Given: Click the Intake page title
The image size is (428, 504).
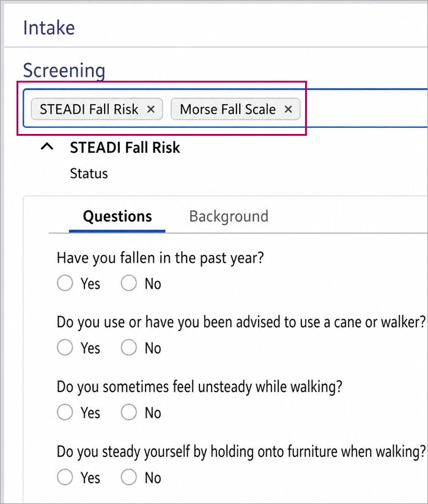Looking at the screenshot, I should coord(49,28).
